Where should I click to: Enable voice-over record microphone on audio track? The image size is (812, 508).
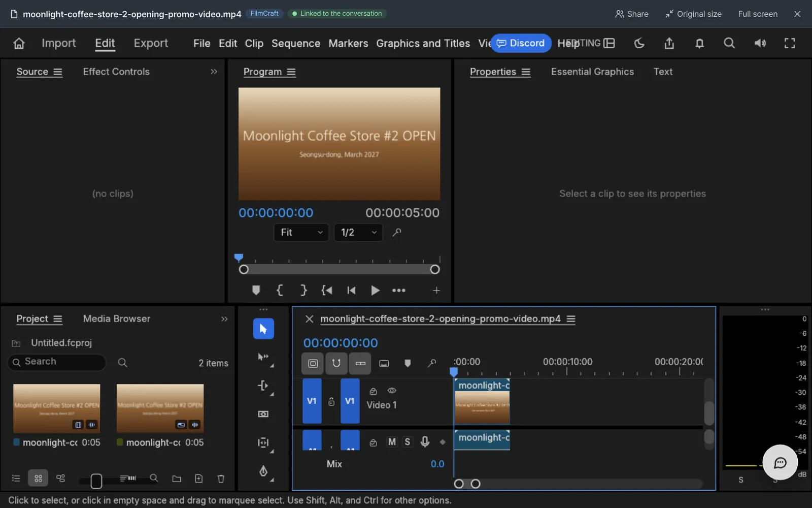click(x=425, y=442)
